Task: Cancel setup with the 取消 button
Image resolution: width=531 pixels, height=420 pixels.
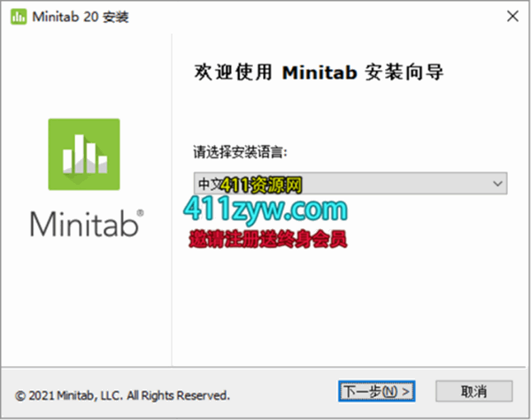Action: (473, 392)
